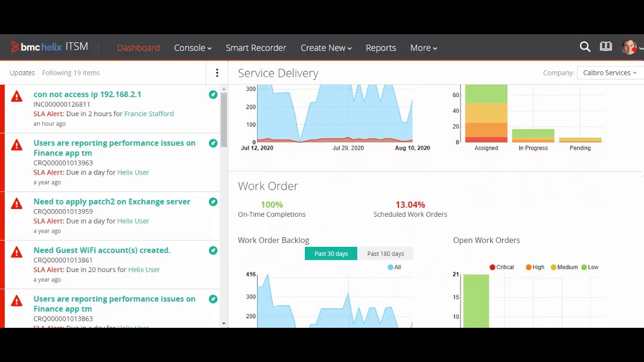Image resolution: width=644 pixels, height=362 pixels.
Task: Open Francie Stafford's profile link
Action: coord(149,114)
